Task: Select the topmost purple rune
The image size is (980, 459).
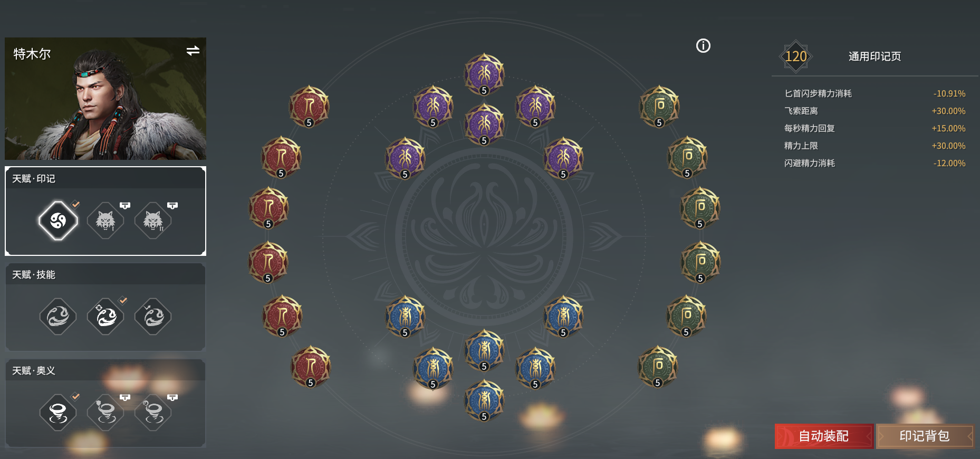Action: [484, 74]
